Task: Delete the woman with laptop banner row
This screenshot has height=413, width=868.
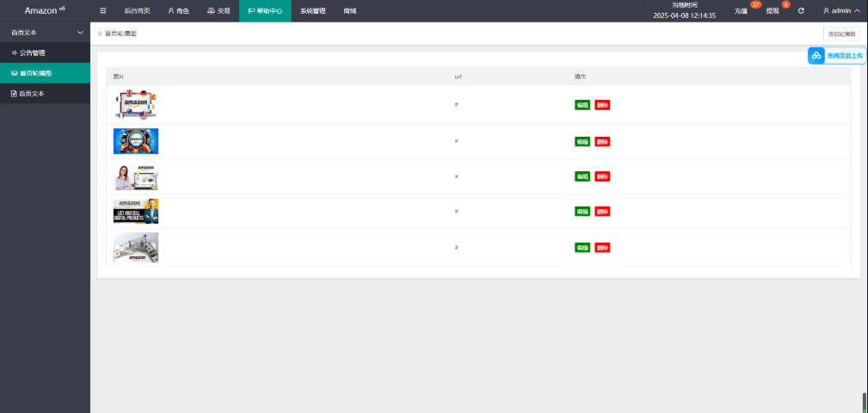Action: coord(602,176)
